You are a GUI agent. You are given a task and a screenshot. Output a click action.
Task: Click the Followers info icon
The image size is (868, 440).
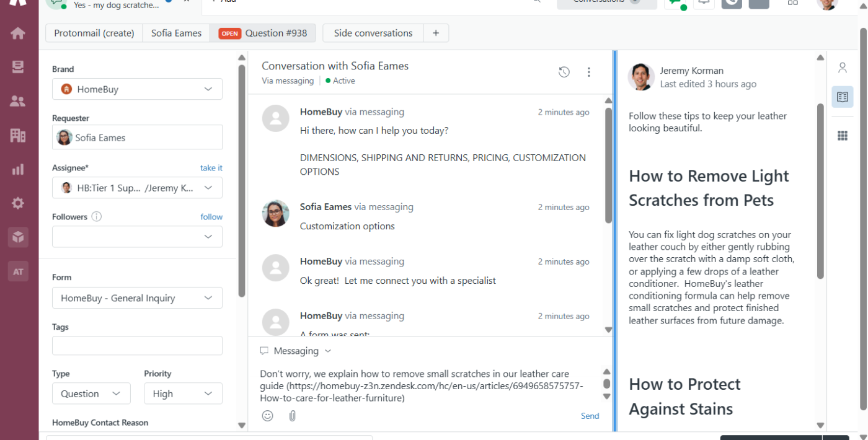[x=97, y=217]
